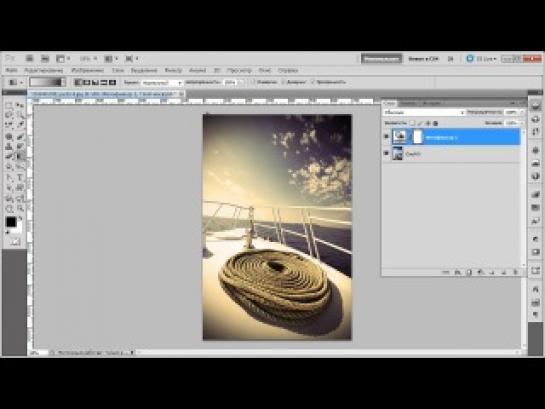Delete the selected layer with trash icon
545x409 pixels.
(515, 272)
